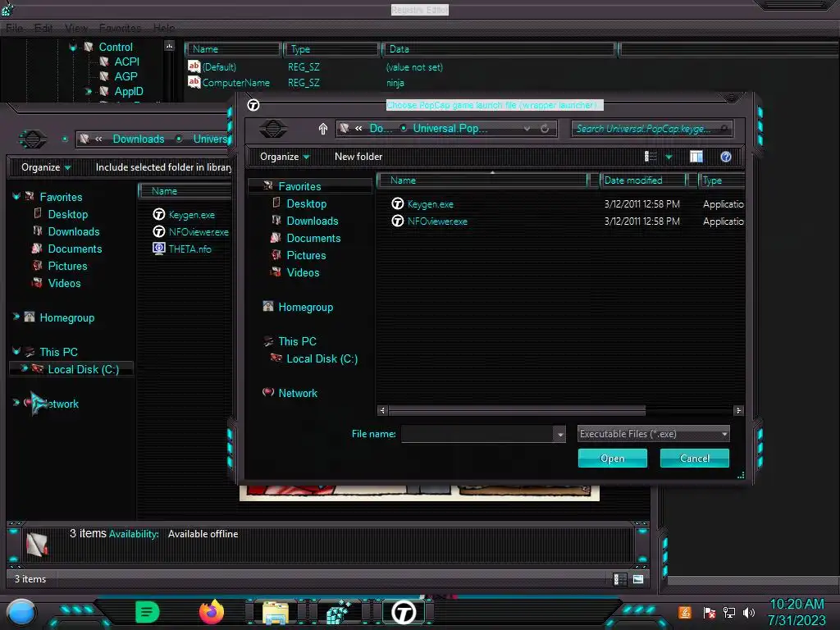Expand the dialog address bar history dropdown
The width and height of the screenshot is (840, 630).
coord(527,129)
